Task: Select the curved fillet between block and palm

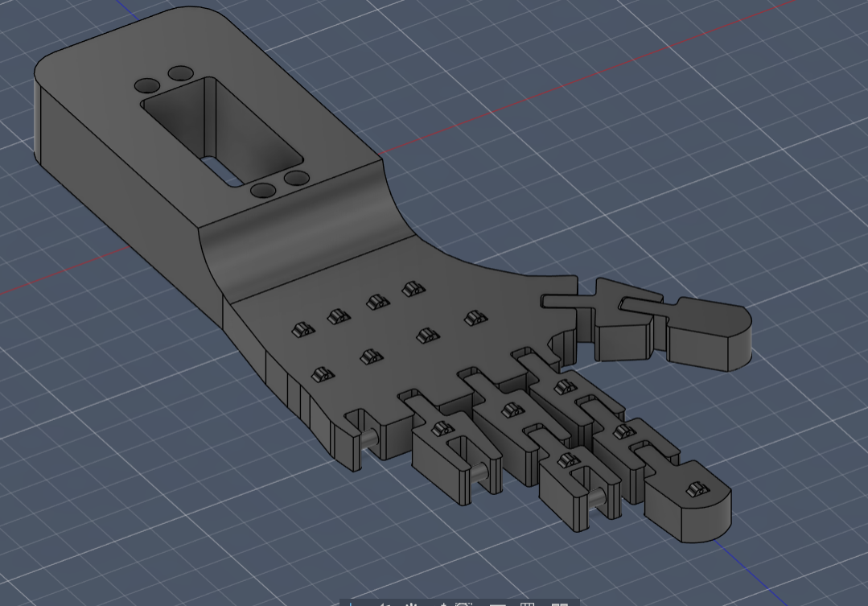Action: pos(306,233)
